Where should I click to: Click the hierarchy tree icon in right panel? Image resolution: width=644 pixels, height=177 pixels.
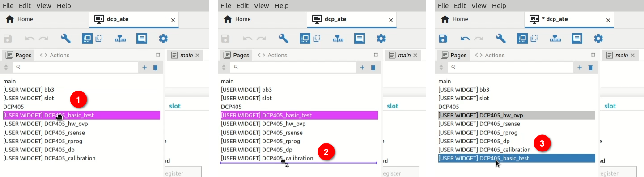555,39
